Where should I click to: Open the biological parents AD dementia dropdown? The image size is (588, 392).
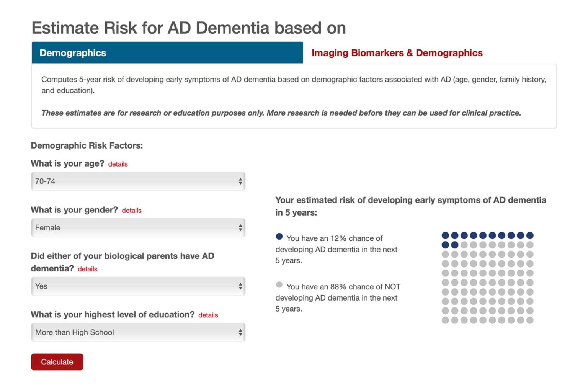pos(138,286)
